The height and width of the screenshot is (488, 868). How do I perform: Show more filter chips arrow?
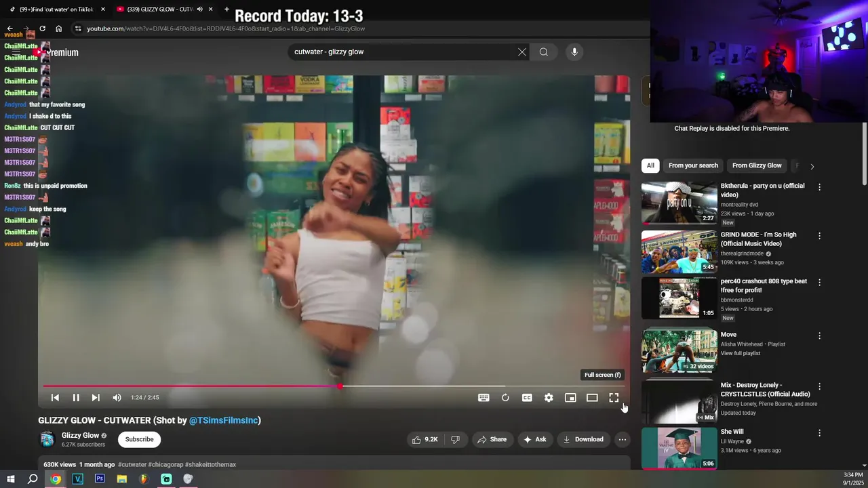click(812, 166)
